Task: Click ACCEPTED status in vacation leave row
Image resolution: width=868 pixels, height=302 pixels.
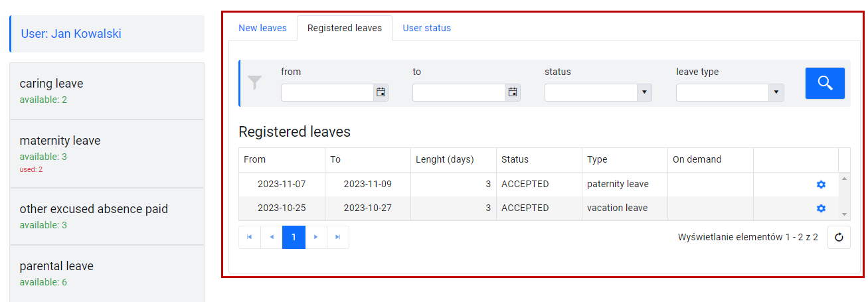Action: (x=539, y=208)
